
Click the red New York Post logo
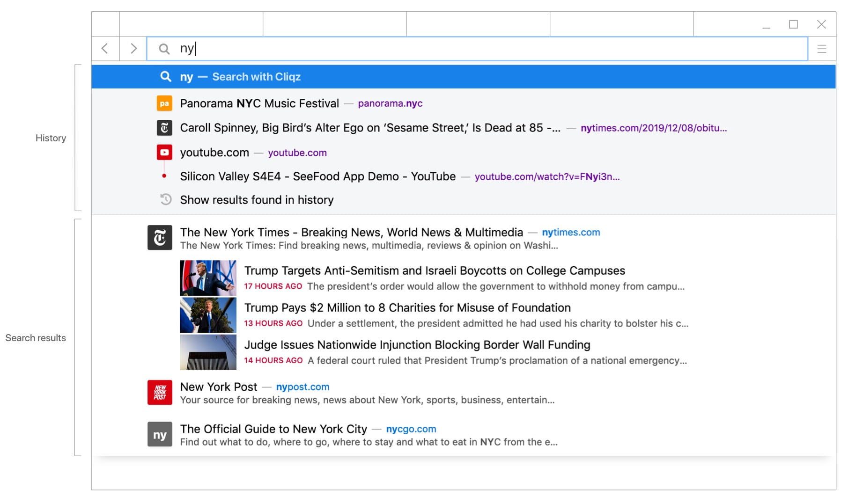[160, 392]
